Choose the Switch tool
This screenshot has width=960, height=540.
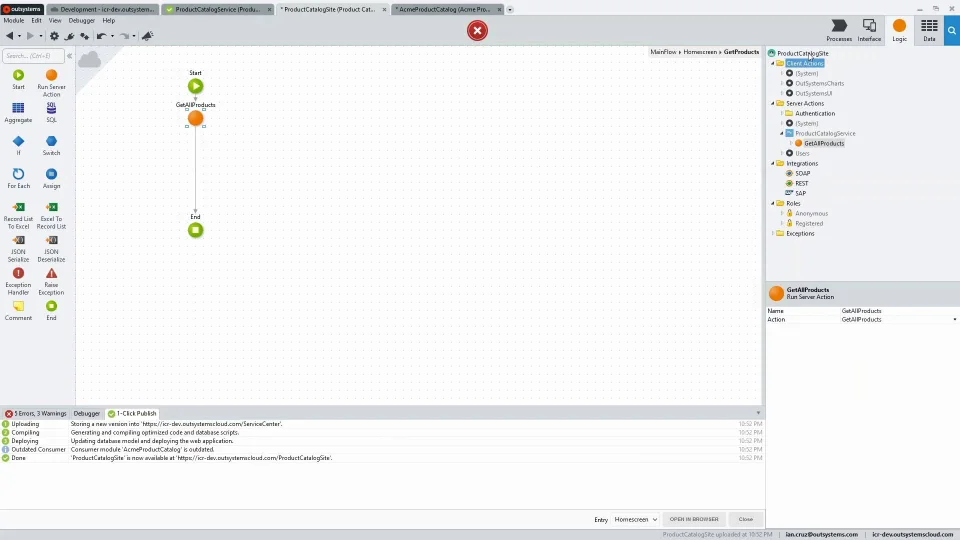pyautogui.click(x=51, y=146)
